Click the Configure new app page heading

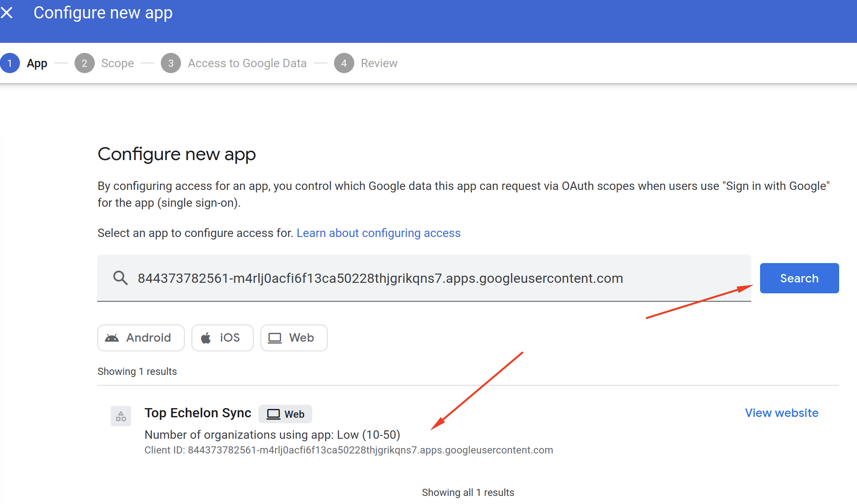[176, 155]
